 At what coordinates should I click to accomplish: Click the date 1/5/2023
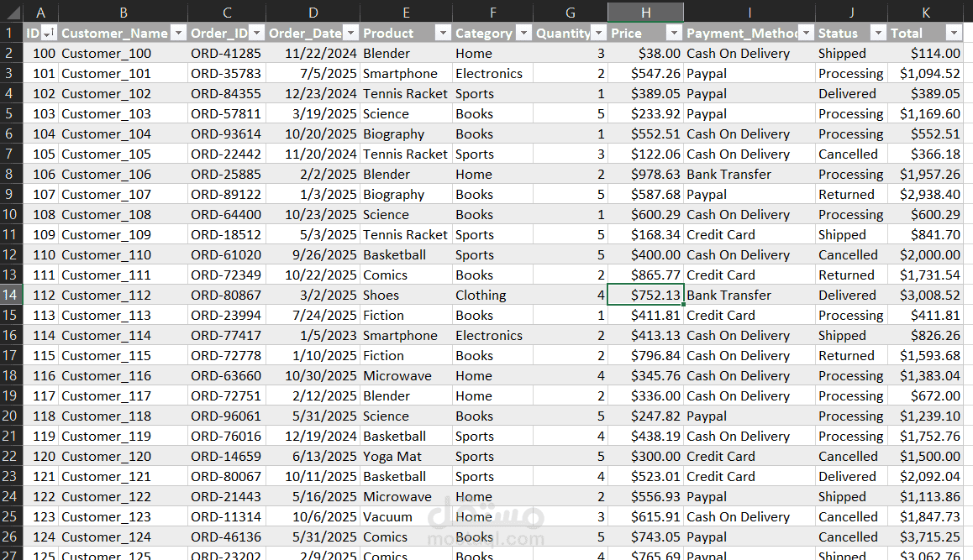tap(313, 336)
